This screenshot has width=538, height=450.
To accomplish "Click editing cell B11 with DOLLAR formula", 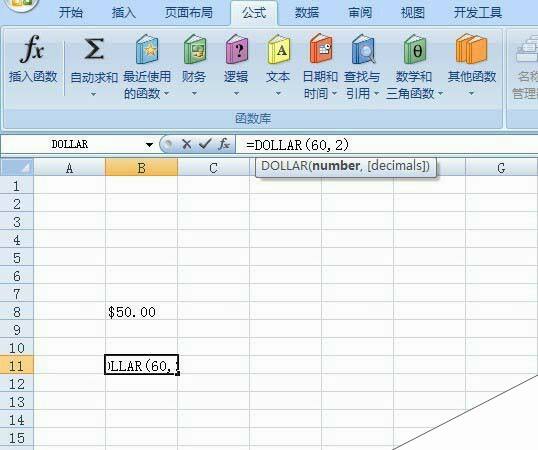I will [141, 365].
